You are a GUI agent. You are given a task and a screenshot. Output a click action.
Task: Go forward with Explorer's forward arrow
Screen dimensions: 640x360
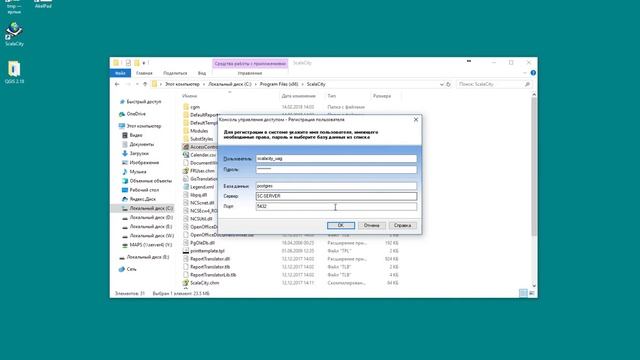pos(128,84)
